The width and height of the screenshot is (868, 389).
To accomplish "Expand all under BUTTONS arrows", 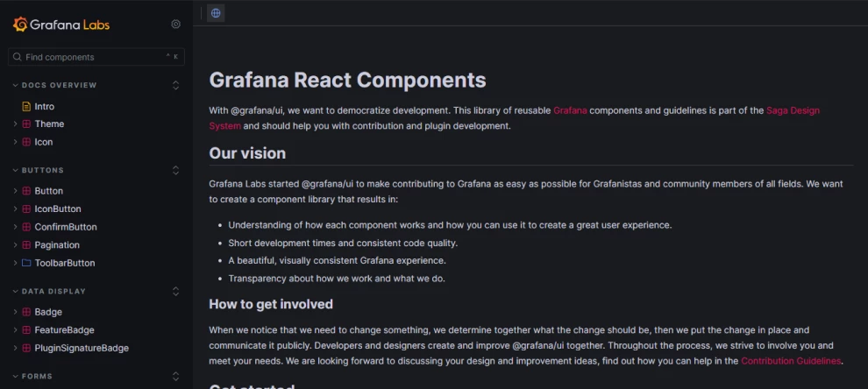I will pyautogui.click(x=176, y=170).
